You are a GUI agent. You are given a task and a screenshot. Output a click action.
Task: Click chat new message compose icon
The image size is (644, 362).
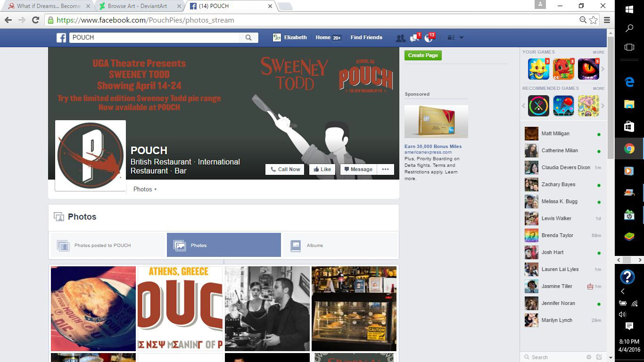coord(599,357)
